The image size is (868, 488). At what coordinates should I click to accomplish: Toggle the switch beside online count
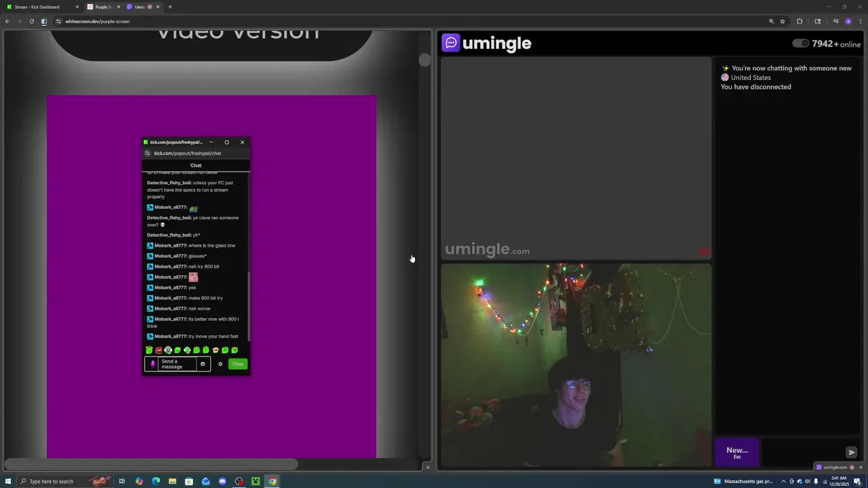pyautogui.click(x=800, y=43)
